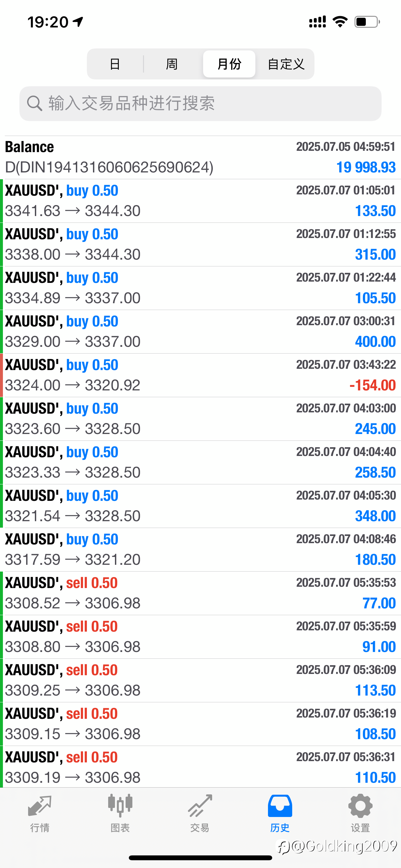Tap the Wi-Fi status icon
Viewport: 401px width, 868px height.
(340, 22)
